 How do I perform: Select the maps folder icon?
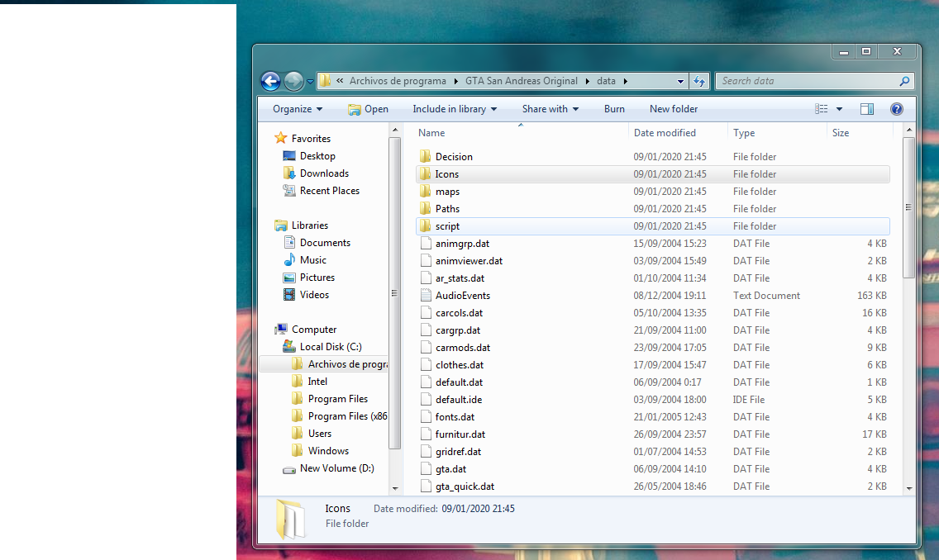click(x=425, y=191)
